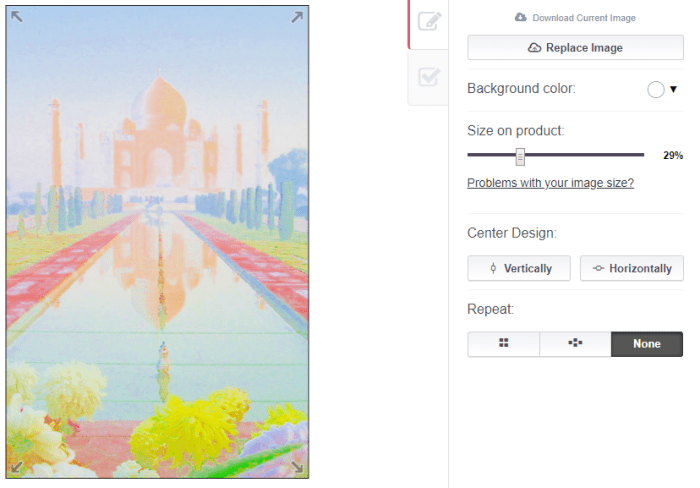Click the top-left resize arrow on image

click(17, 16)
